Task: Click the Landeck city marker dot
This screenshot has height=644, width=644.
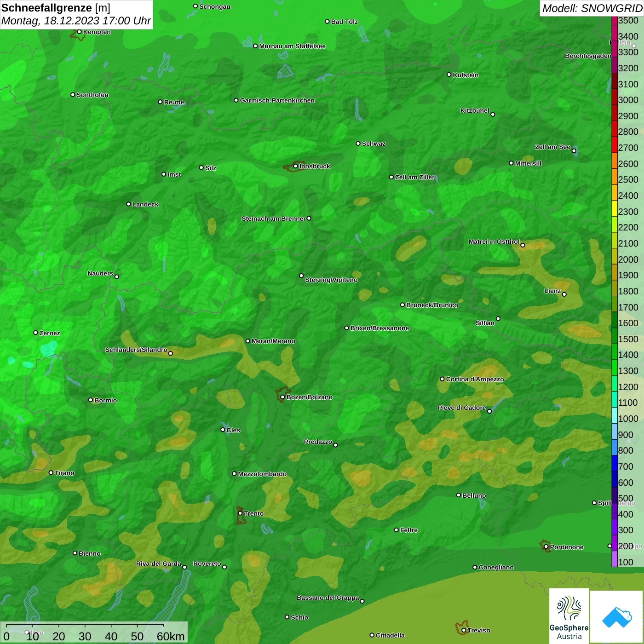Action: click(x=128, y=204)
